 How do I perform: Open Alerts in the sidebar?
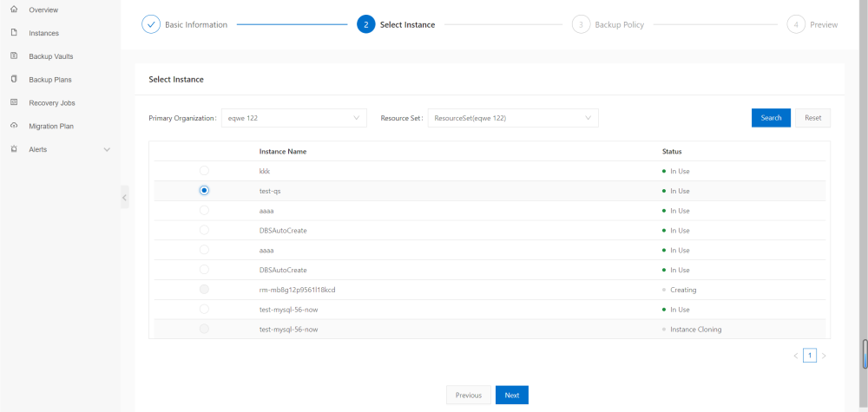[37, 149]
